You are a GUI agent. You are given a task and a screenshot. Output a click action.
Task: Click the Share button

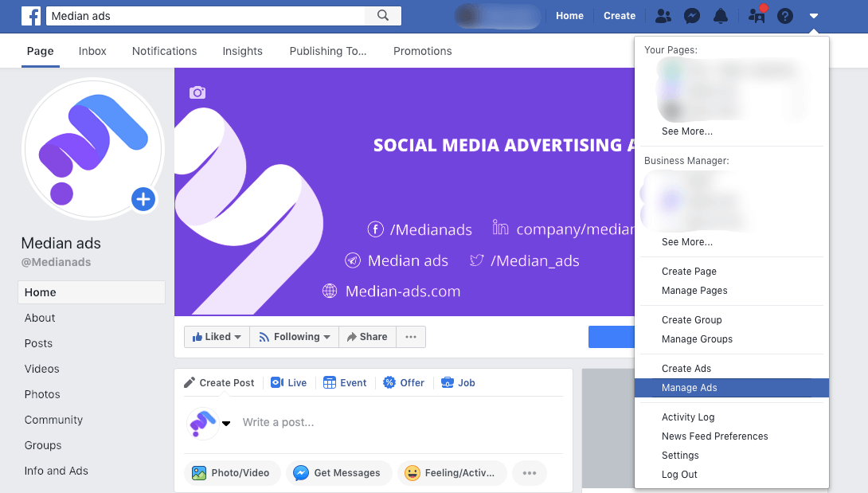pyautogui.click(x=367, y=337)
